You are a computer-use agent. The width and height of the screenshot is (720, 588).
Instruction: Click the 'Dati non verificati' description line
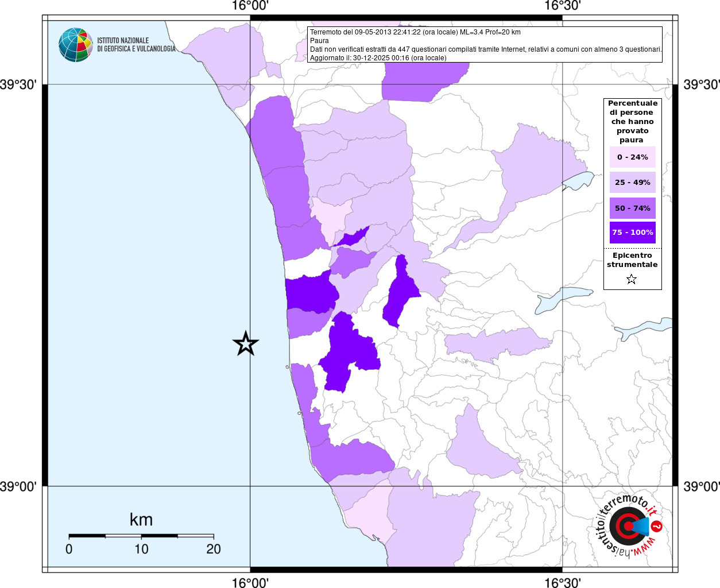coord(485,49)
